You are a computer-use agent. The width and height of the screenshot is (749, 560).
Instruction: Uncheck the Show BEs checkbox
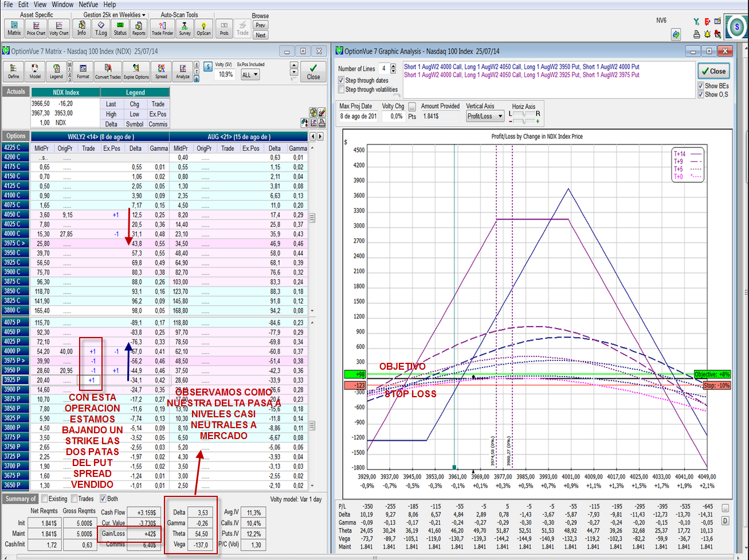click(x=701, y=86)
